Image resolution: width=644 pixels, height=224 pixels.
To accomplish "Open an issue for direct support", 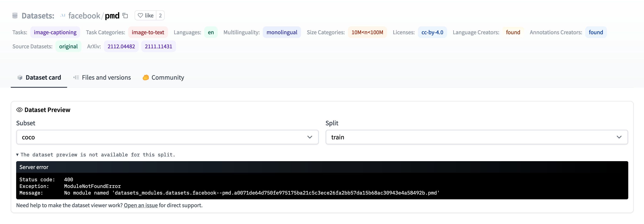I will (x=141, y=205).
